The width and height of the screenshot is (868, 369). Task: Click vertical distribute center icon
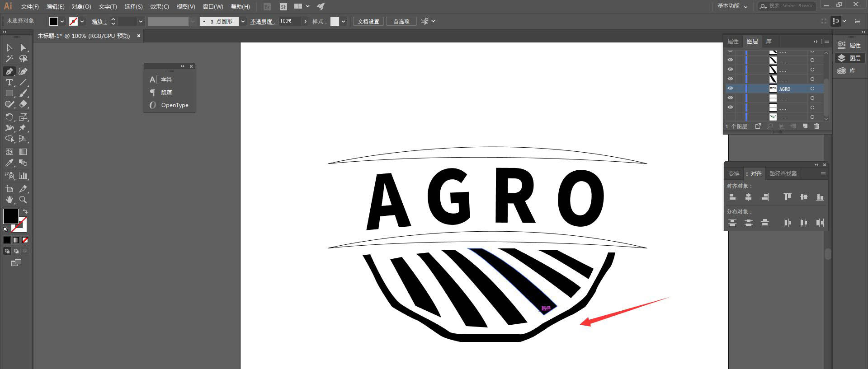coord(749,223)
